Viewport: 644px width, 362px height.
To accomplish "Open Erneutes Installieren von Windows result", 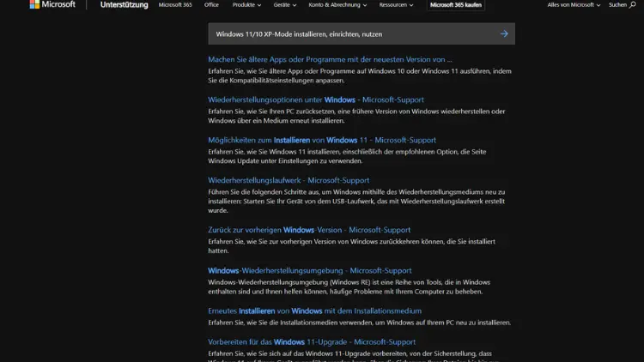I will [x=314, y=311].
